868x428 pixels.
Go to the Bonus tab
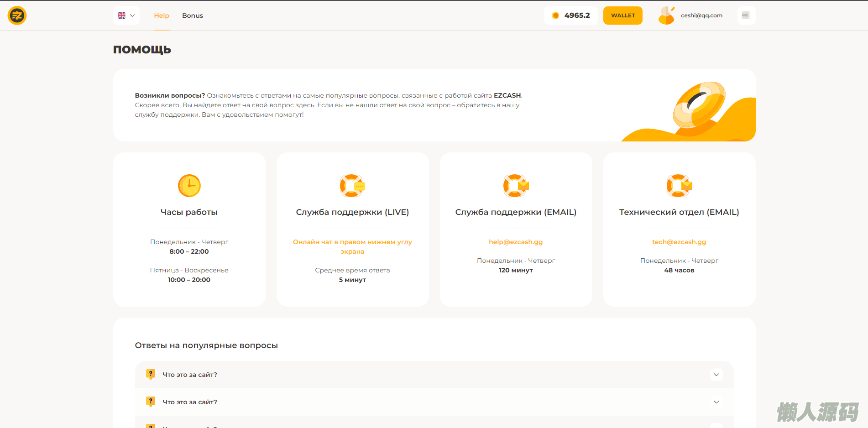[x=193, y=16]
